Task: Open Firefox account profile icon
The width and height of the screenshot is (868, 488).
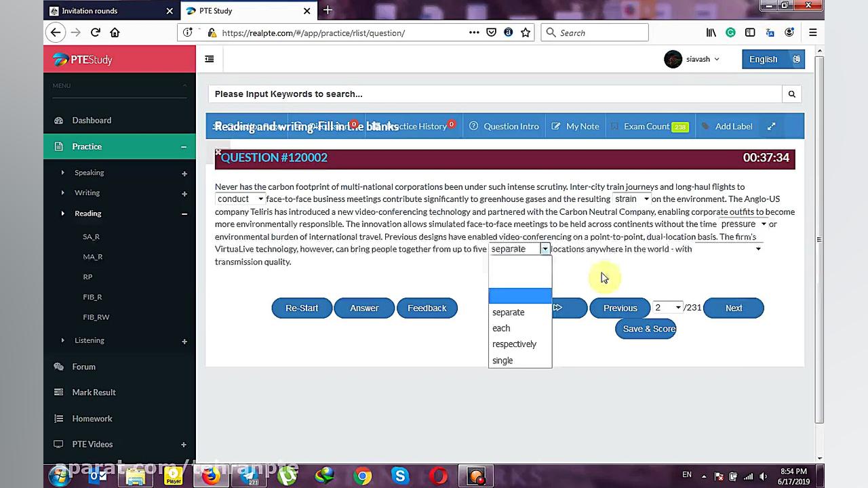Action: 789,33
